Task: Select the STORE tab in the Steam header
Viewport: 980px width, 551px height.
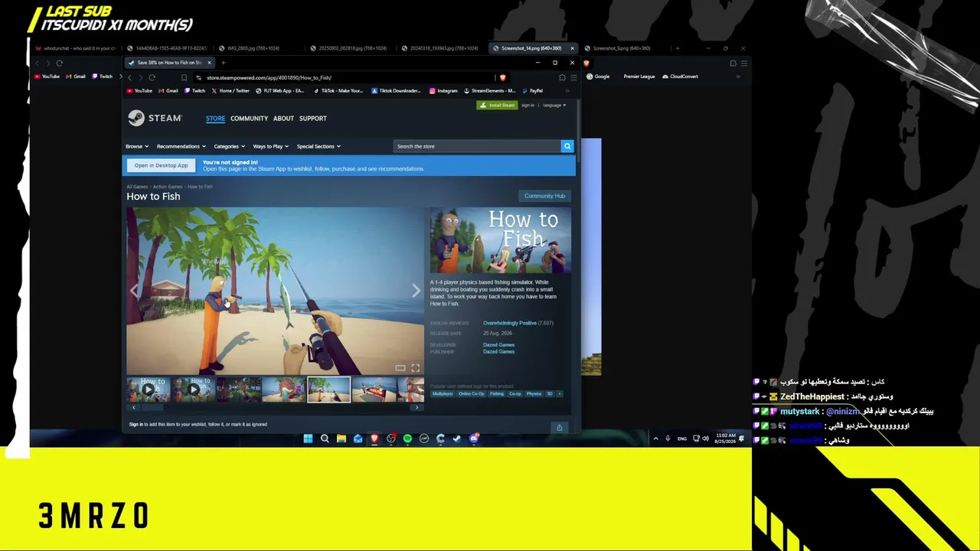Action: tap(215, 119)
